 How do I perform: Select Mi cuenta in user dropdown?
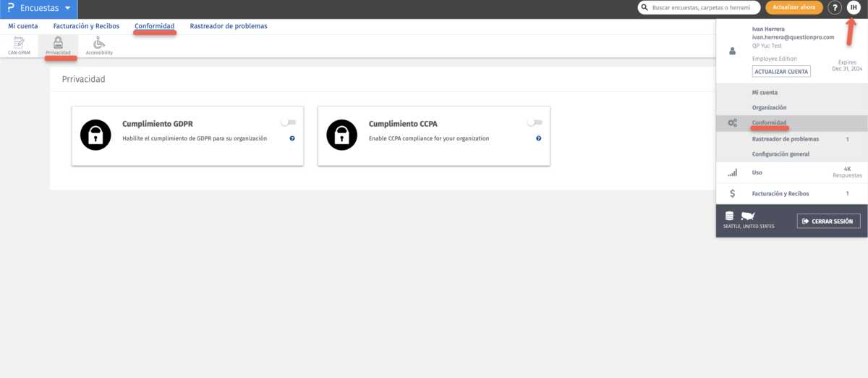pos(765,93)
